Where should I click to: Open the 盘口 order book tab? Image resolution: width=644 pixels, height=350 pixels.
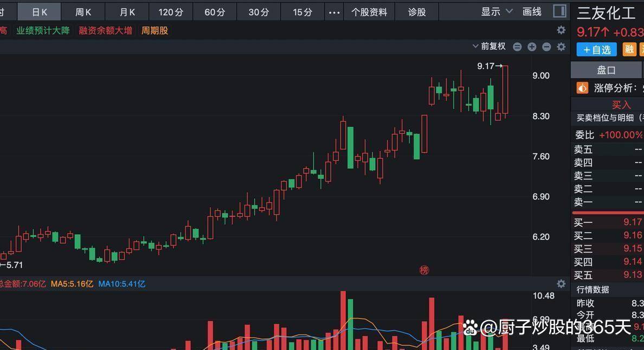[x=606, y=70]
